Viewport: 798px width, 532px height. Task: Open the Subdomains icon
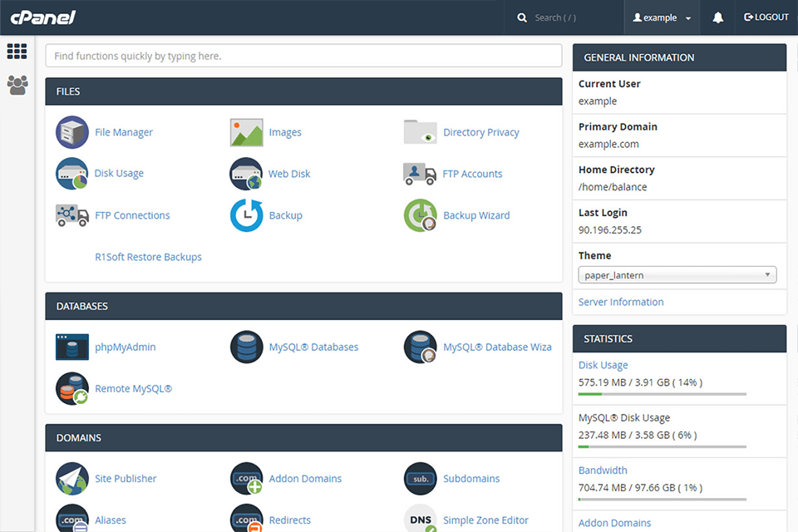click(420, 479)
